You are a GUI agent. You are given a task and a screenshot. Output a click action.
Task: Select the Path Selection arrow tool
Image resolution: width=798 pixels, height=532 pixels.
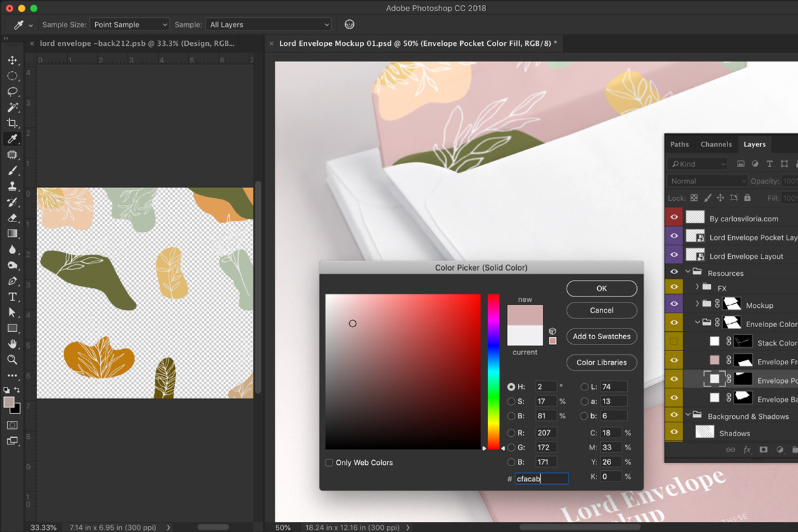pos(12,312)
